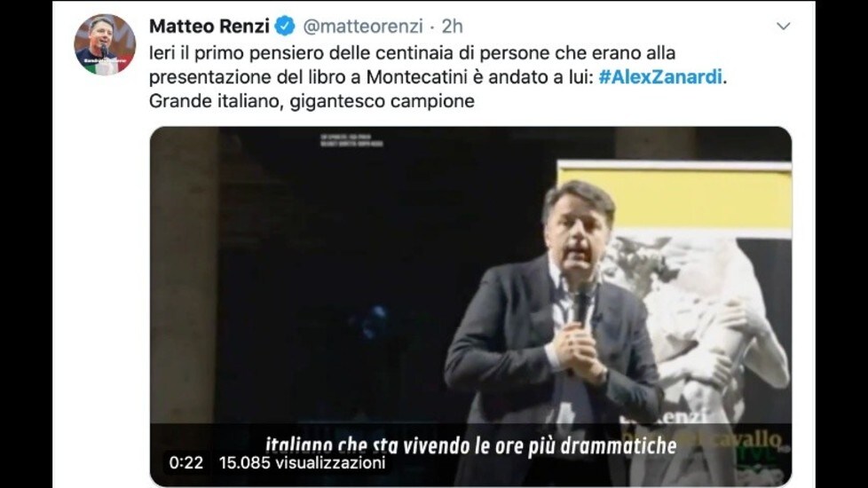The height and width of the screenshot is (488, 868).
Task: Click the microphone held by the speaker
Action: click(x=581, y=303)
